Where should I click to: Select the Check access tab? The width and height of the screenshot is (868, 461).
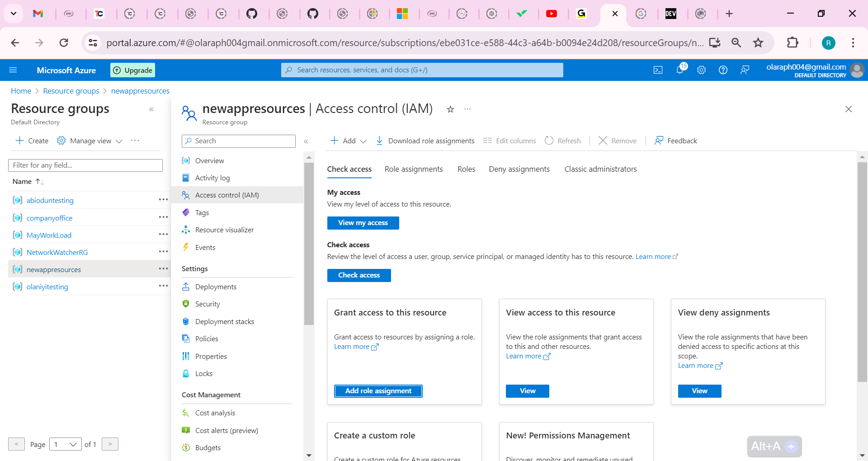[x=349, y=169]
